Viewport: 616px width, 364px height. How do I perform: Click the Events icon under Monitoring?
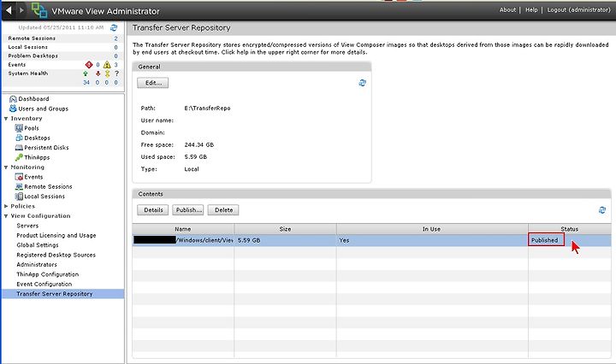(19, 177)
